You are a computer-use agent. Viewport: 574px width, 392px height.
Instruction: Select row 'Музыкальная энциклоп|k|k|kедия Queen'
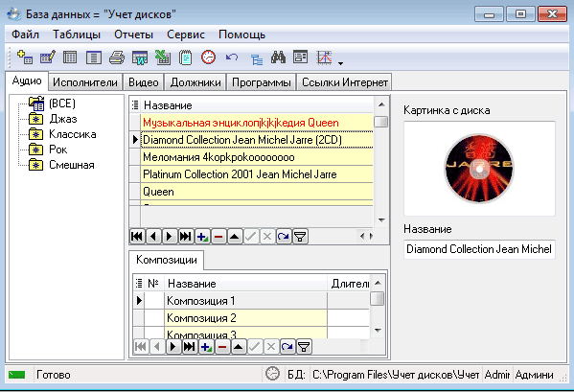(257, 123)
